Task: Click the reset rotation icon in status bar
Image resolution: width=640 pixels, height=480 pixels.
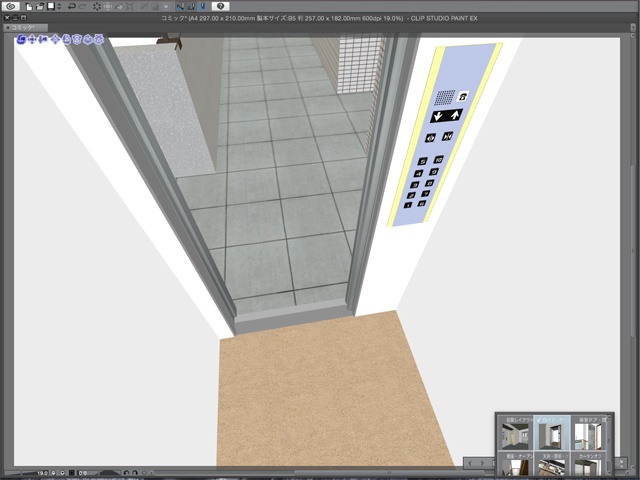Action: point(144,473)
